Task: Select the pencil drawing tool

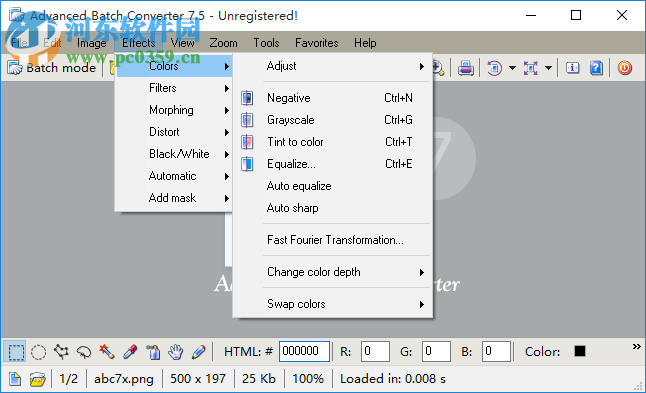Action: pos(199,352)
